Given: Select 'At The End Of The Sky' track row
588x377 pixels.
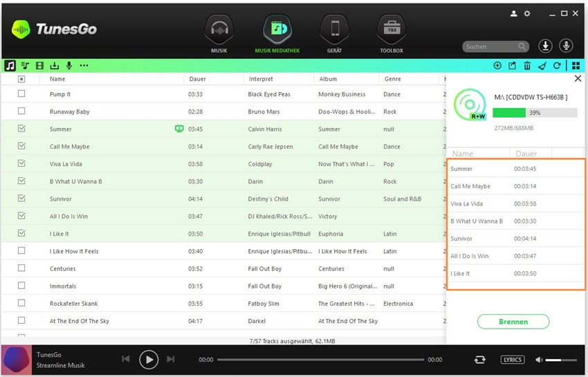Looking at the screenshot, I should (x=223, y=321).
